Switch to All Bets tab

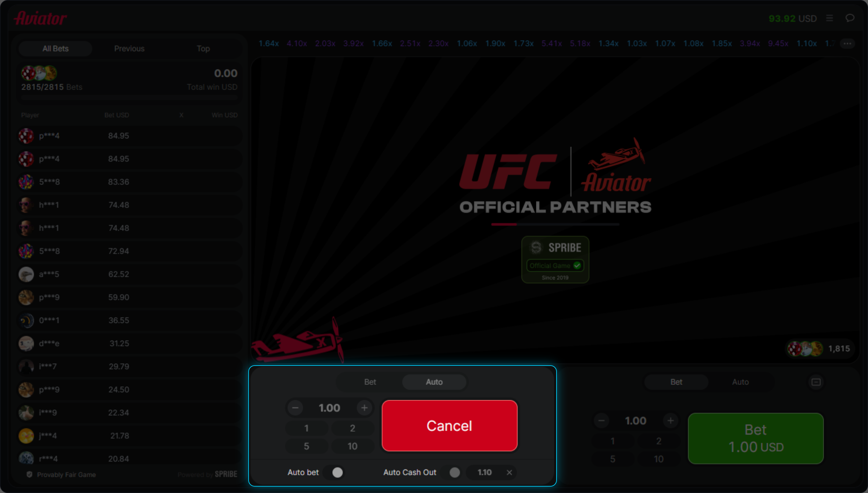coord(55,48)
